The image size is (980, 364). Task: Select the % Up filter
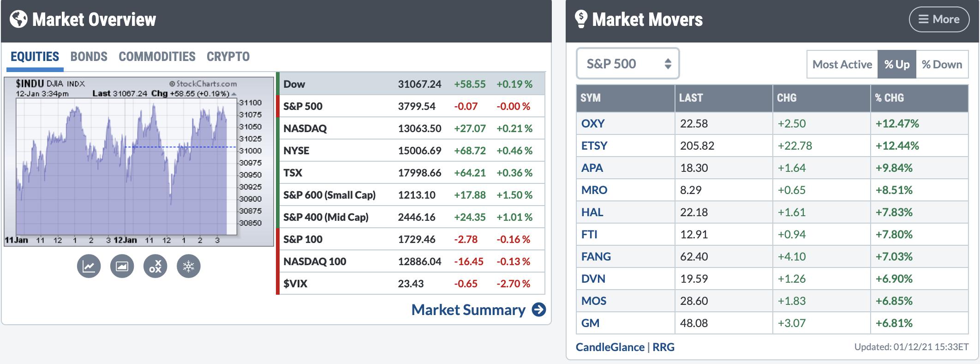coord(896,65)
